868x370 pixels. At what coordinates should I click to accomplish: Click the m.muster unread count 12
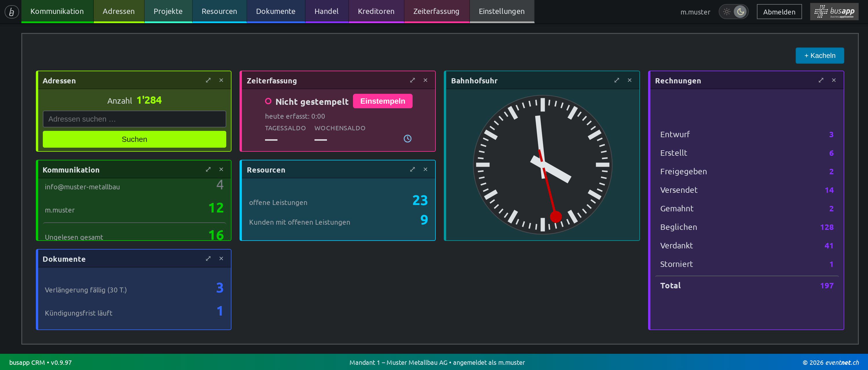point(216,208)
